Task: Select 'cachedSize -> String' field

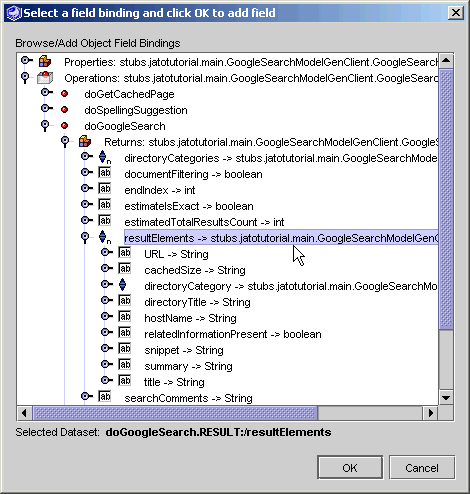Action: point(195,270)
